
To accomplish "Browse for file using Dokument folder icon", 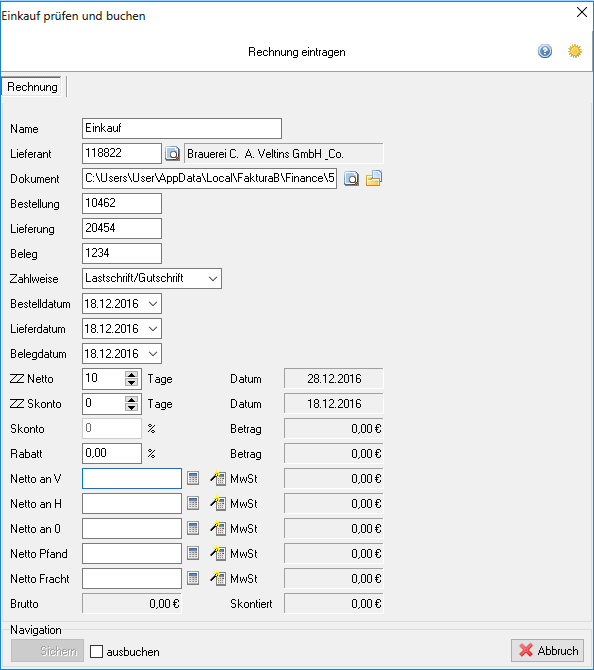I will point(373,179).
